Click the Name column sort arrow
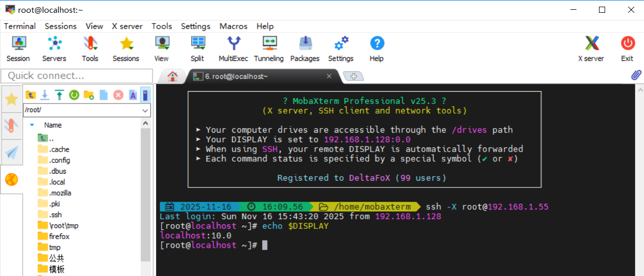Viewport: 644px width, 276px height. click(x=32, y=125)
